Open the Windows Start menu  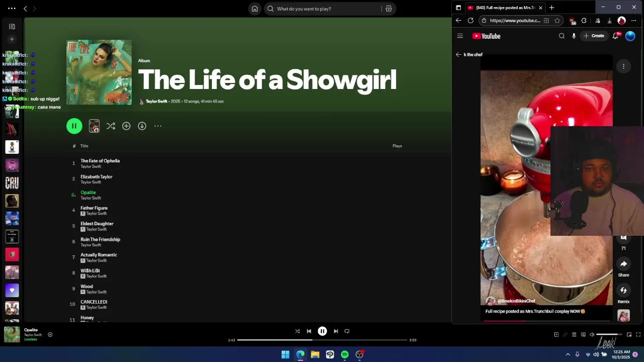point(285,354)
